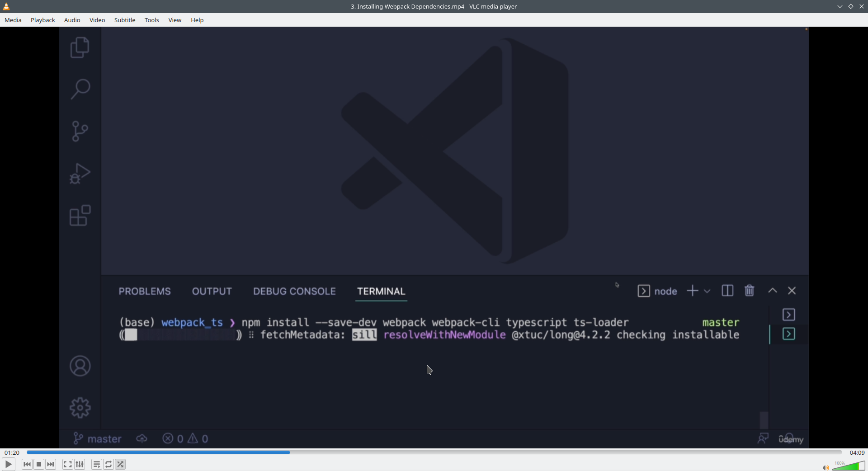
Task: Switch to the PROBLEMS panel tab
Action: click(x=145, y=292)
